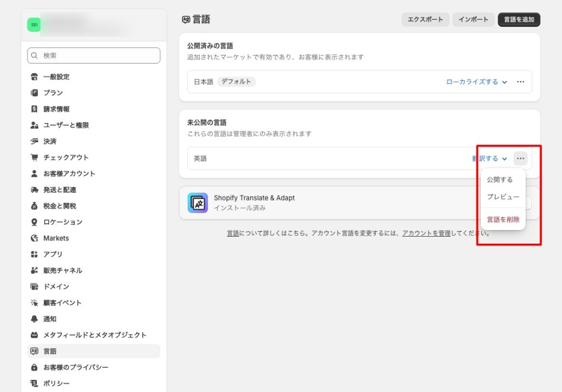
Task: Select the Markets globe icon in sidebar
Action: [x=35, y=238]
